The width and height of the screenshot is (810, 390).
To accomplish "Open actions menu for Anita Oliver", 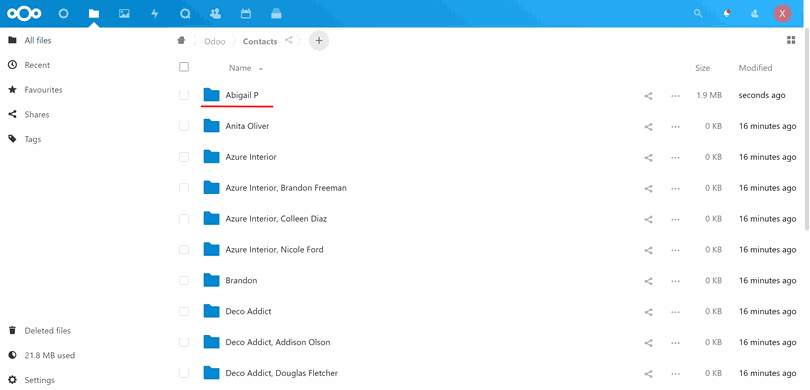I will (x=675, y=127).
